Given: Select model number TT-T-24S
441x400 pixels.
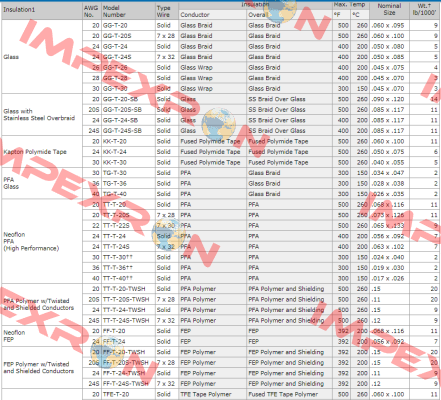Looking at the screenshot, I should [116, 247].
